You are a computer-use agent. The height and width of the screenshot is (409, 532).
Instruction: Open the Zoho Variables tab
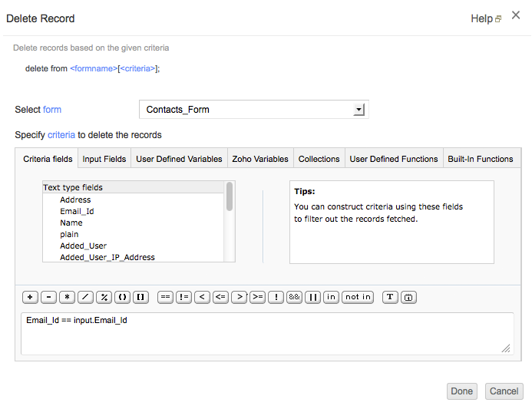coord(260,159)
